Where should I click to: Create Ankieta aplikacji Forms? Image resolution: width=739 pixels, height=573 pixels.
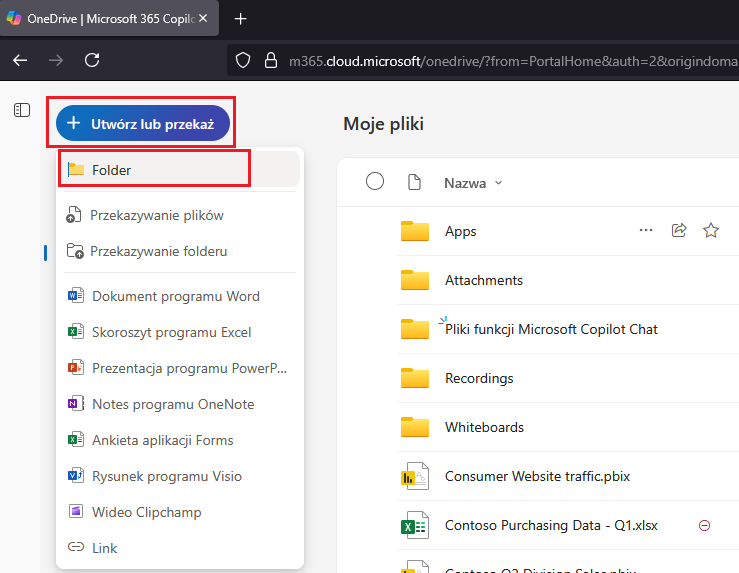pos(180,440)
